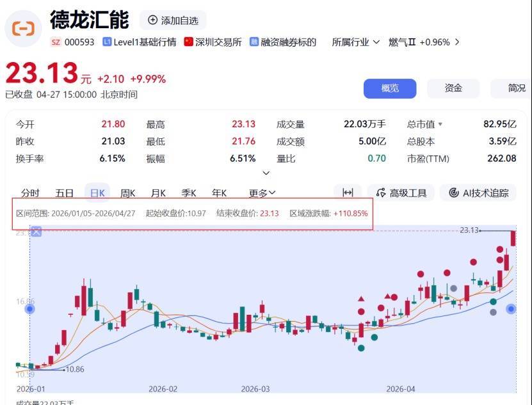Click the range-measure icon beside 高级工具

[348, 193]
